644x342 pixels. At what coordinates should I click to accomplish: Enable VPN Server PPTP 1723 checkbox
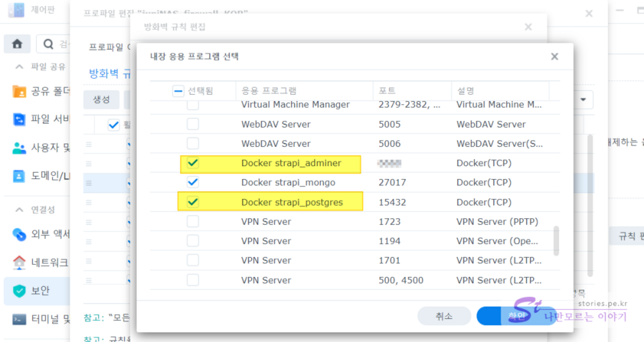point(193,222)
